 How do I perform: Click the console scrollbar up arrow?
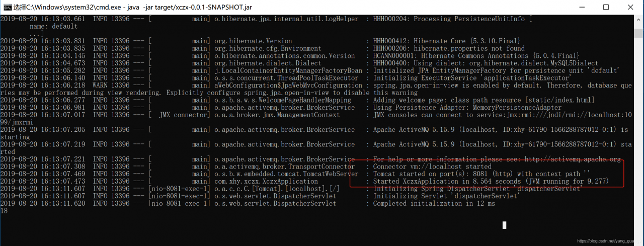[639, 19]
